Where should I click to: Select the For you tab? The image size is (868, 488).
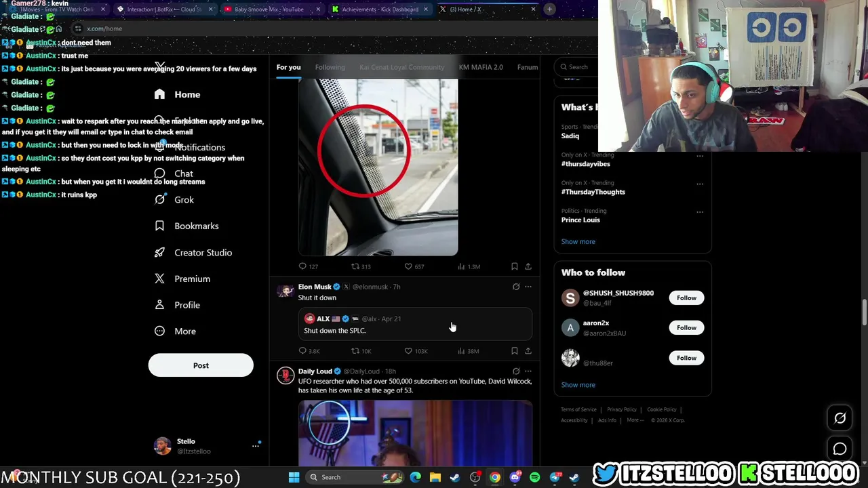click(288, 67)
